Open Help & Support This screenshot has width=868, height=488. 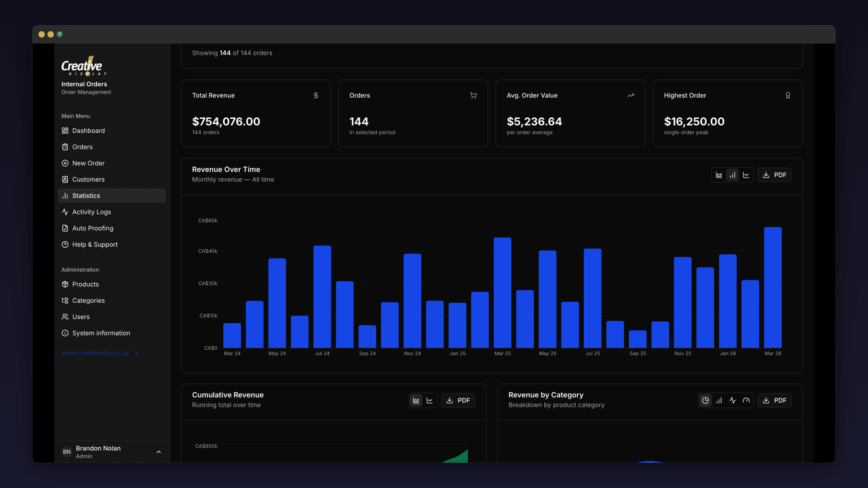pyautogui.click(x=95, y=244)
